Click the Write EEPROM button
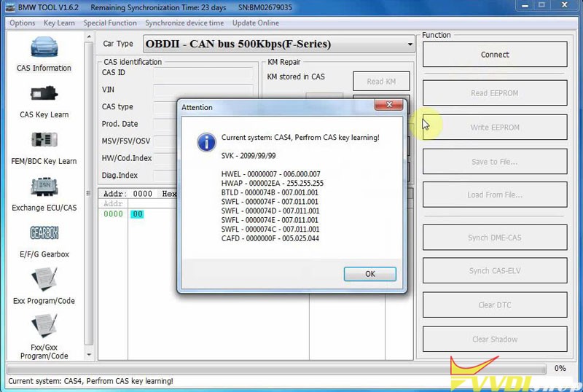Image resolution: width=583 pixels, height=392 pixels. (x=495, y=128)
